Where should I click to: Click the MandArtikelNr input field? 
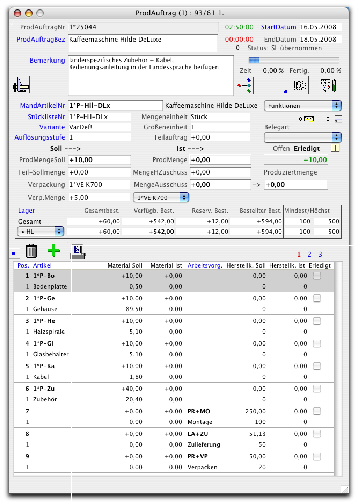point(115,106)
